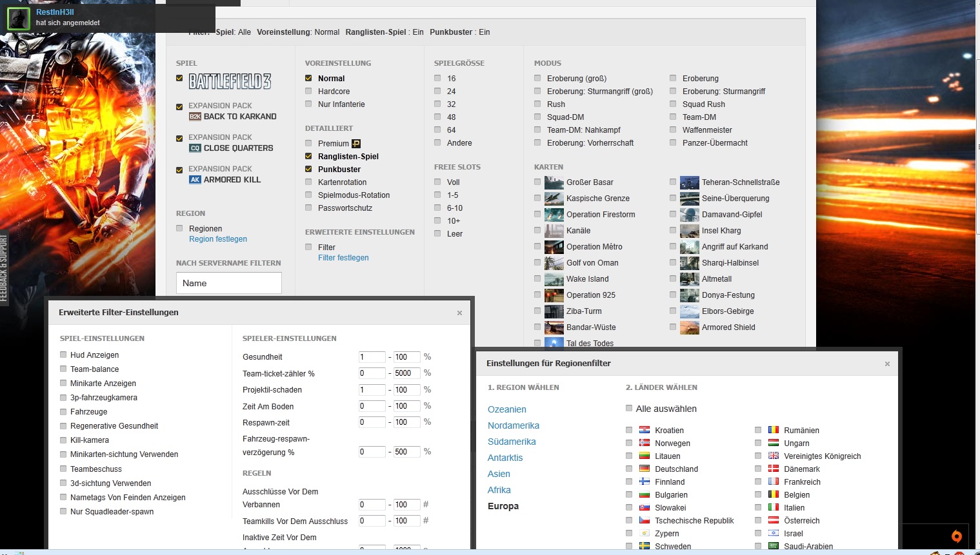This screenshot has width=980, height=555.
Task: Tick the Regenerative Gesundheit checkbox
Action: [x=63, y=425]
